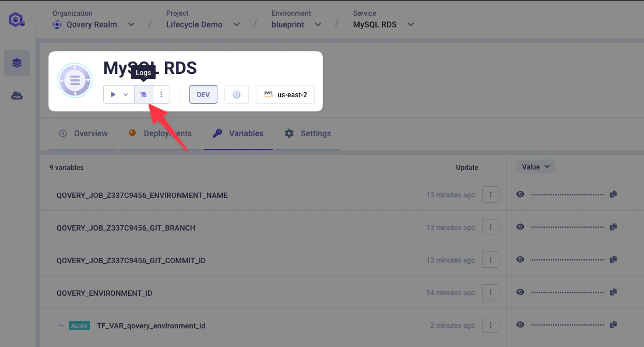This screenshot has width=644, height=347.
Task: Click the play icon to deploy the service
Action: tap(112, 94)
